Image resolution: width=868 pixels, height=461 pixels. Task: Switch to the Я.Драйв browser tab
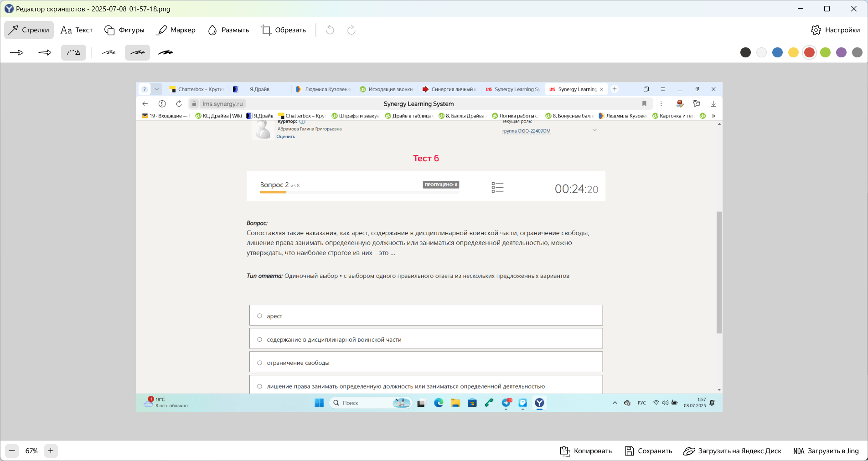pyautogui.click(x=259, y=89)
